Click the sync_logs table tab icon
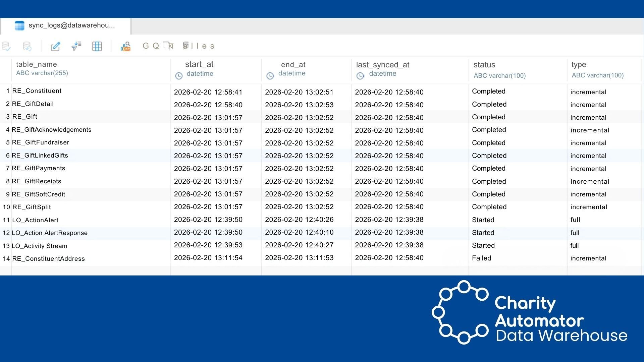The image size is (644, 362). tap(19, 25)
